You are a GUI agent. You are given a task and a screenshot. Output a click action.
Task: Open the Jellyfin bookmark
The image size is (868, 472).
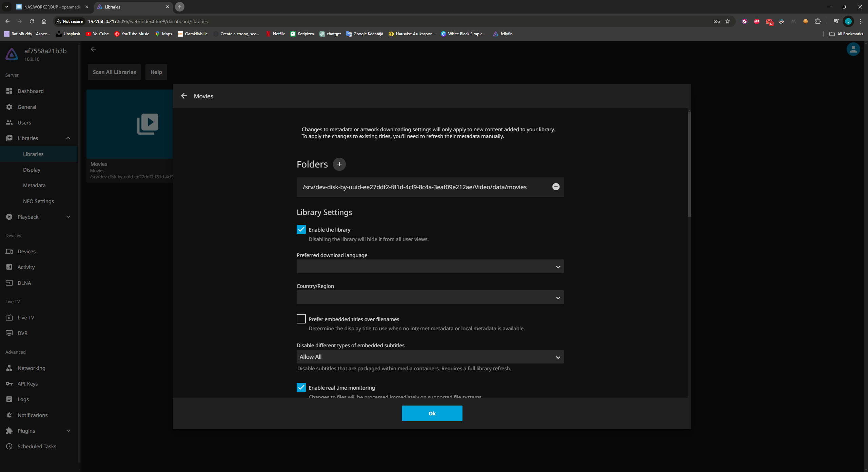point(502,34)
